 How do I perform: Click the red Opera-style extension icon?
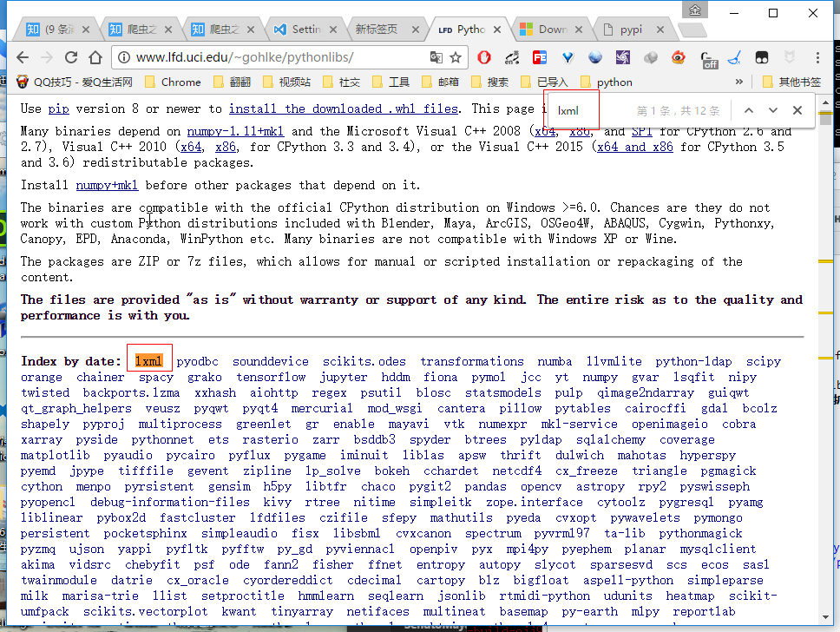(x=484, y=57)
